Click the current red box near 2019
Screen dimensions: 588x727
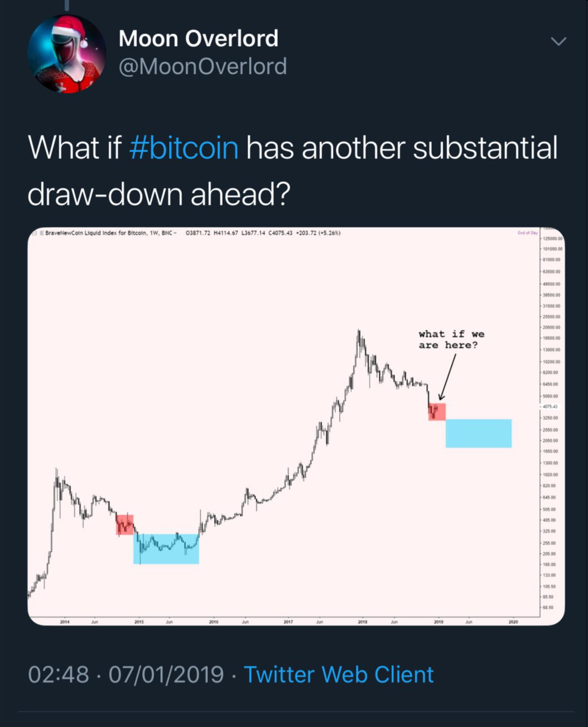pos(437,412)
